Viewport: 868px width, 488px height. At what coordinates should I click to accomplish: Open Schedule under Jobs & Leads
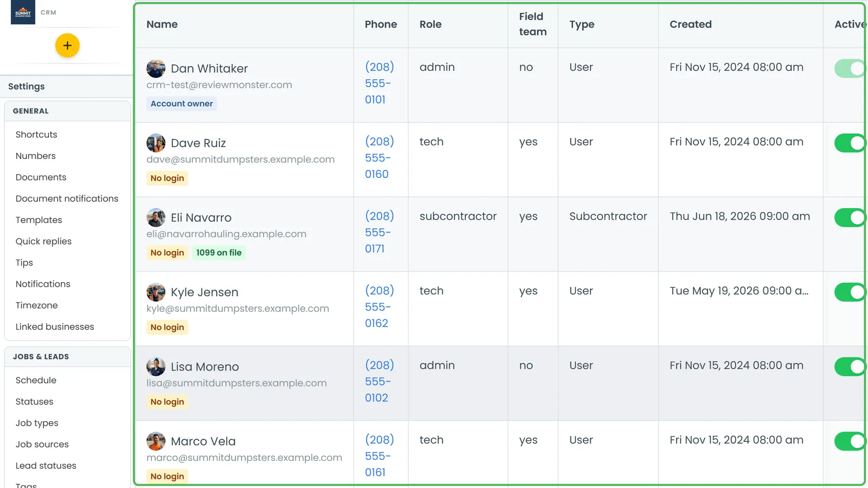pos(36,380)
